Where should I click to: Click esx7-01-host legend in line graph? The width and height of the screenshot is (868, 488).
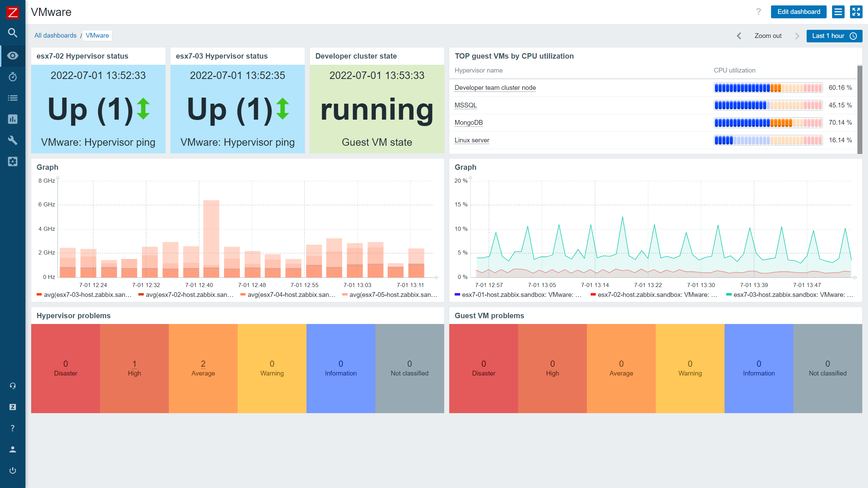(518, 295)
